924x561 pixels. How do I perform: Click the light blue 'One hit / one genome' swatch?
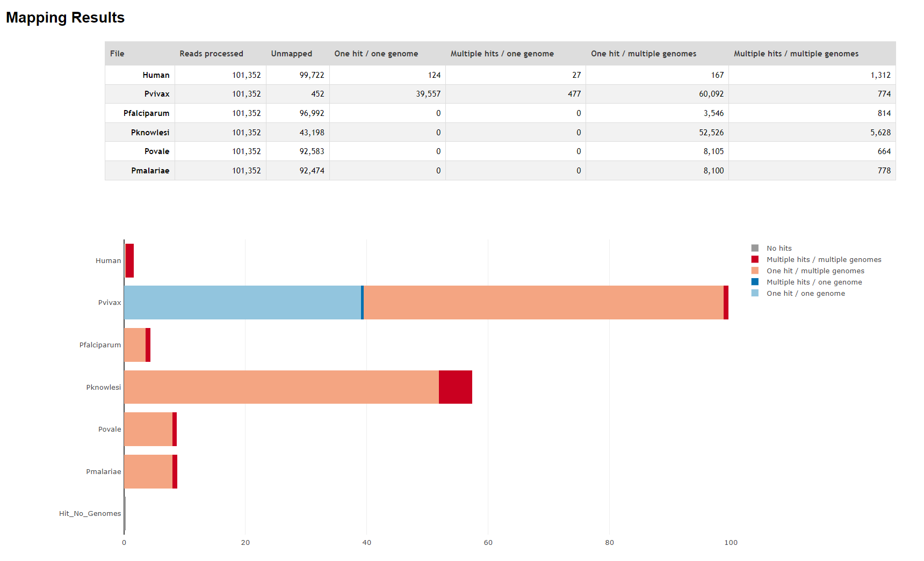[755, 293]
